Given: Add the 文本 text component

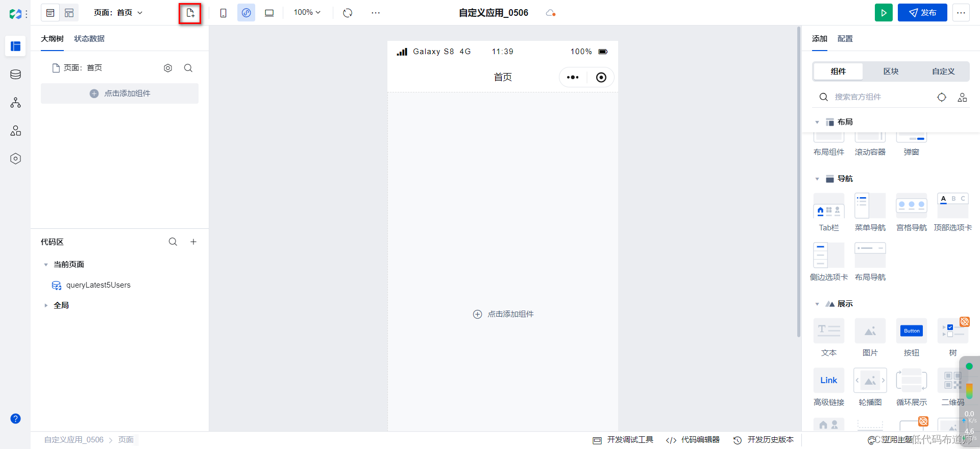Looking at the screenshot, I should click(x=829, y=337).
